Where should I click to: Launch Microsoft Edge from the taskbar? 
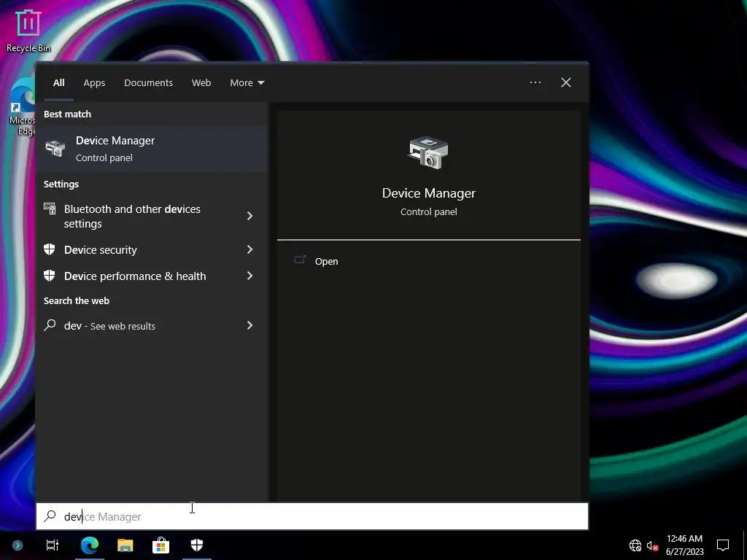[x=90, y=545]
